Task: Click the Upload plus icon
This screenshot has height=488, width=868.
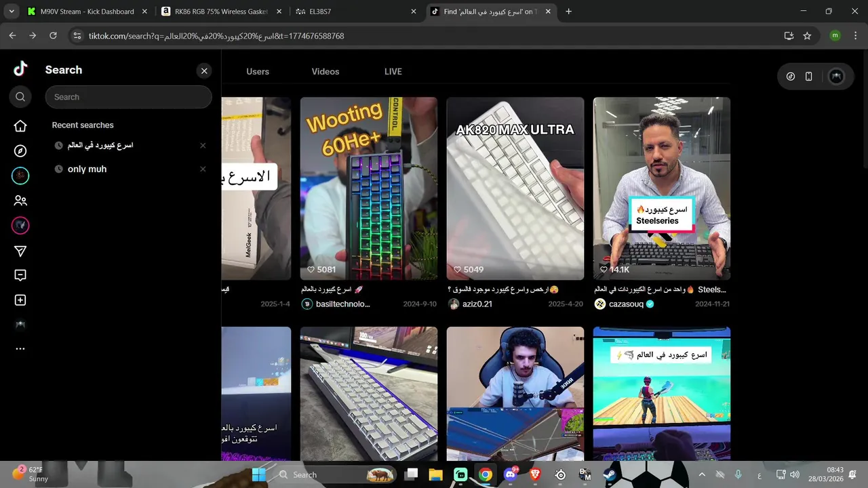Action: click(20, 300)
